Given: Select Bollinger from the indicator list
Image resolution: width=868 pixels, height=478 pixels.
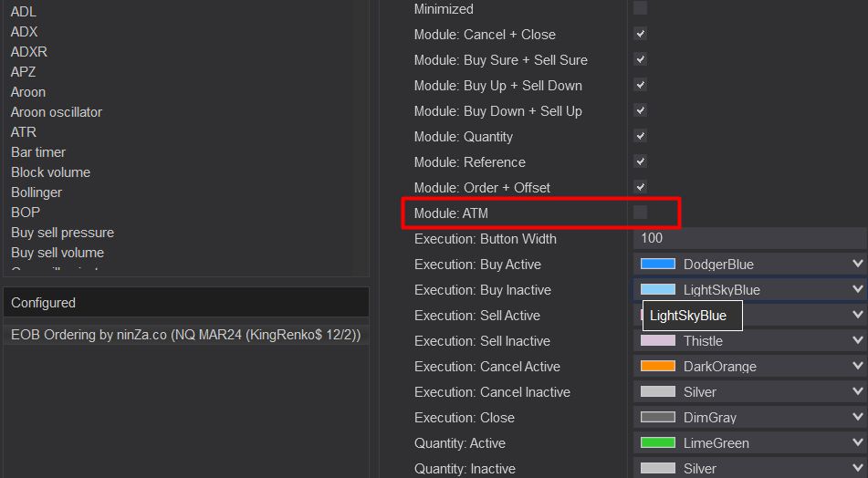Looking at the screenshot, I should point(37,192).
